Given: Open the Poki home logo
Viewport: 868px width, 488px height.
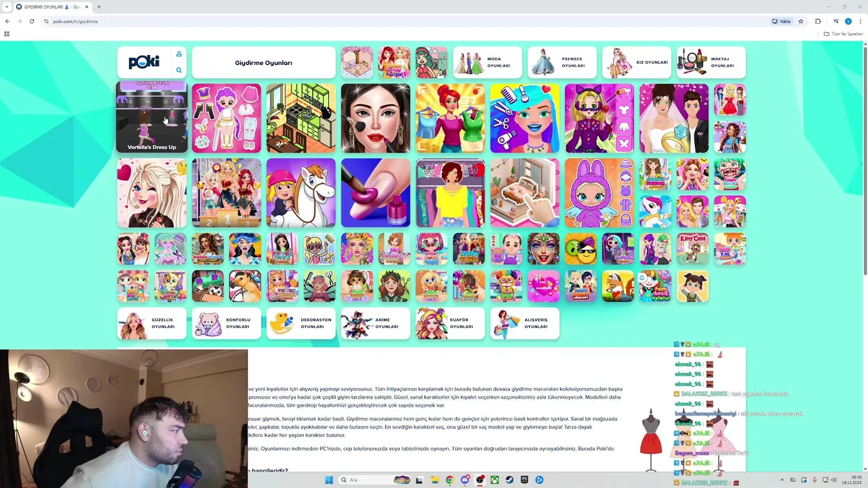Looking at the screenshot, I should [144, 62].
